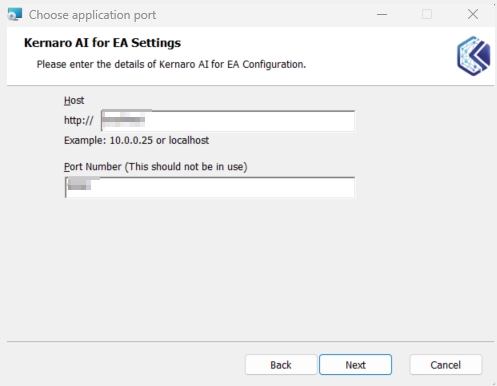497x386 pixels.
Task: Click the 'Example: 10.0.0.25 or localhost' hint
Action: 136,140
